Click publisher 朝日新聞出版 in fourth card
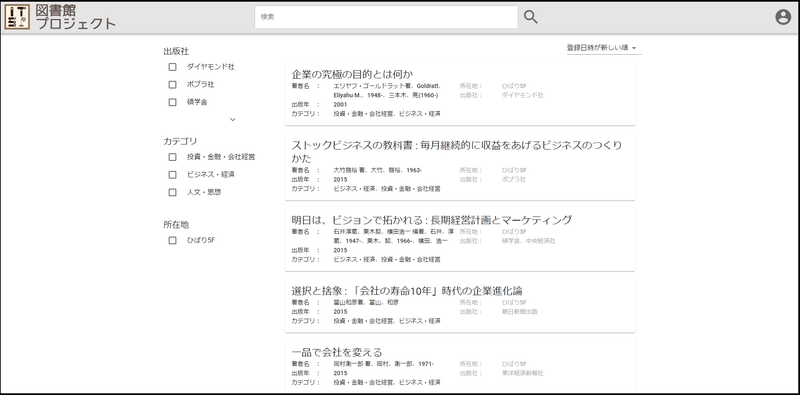 [519, 311]
